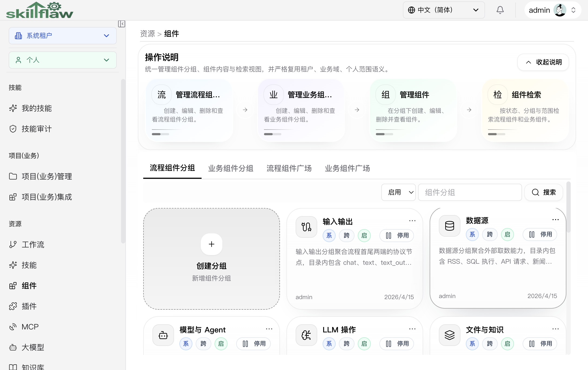Open the 中文（简体）language selector

[444, 10]
